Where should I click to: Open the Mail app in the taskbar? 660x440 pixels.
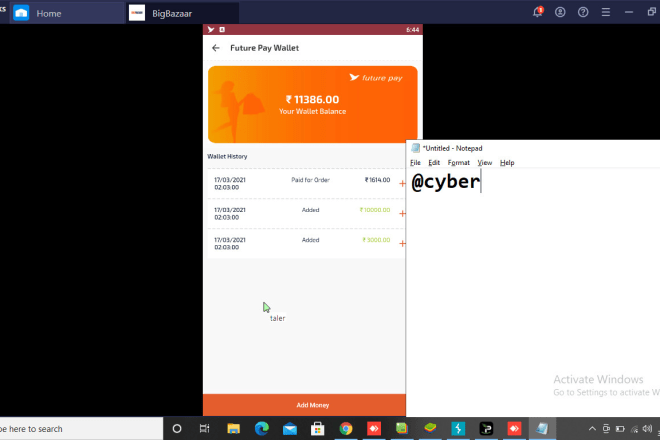pyautogui.click(x=289, y=428)
